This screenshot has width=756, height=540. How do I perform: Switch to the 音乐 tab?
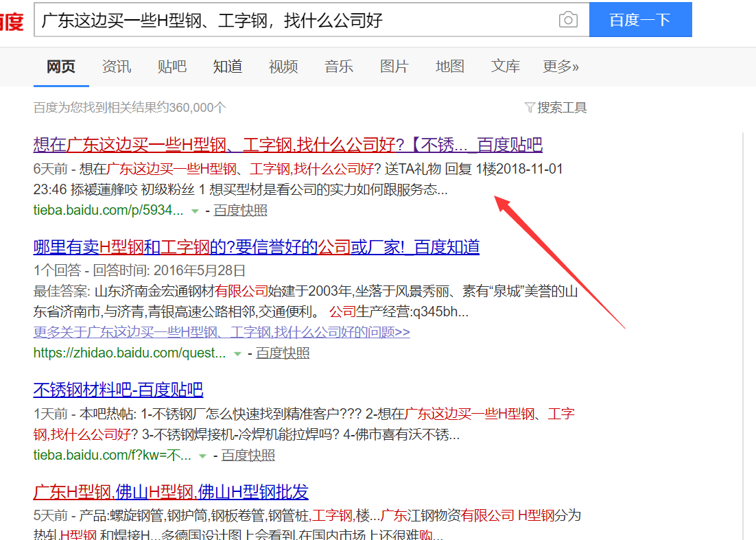[x=338, y=67]
